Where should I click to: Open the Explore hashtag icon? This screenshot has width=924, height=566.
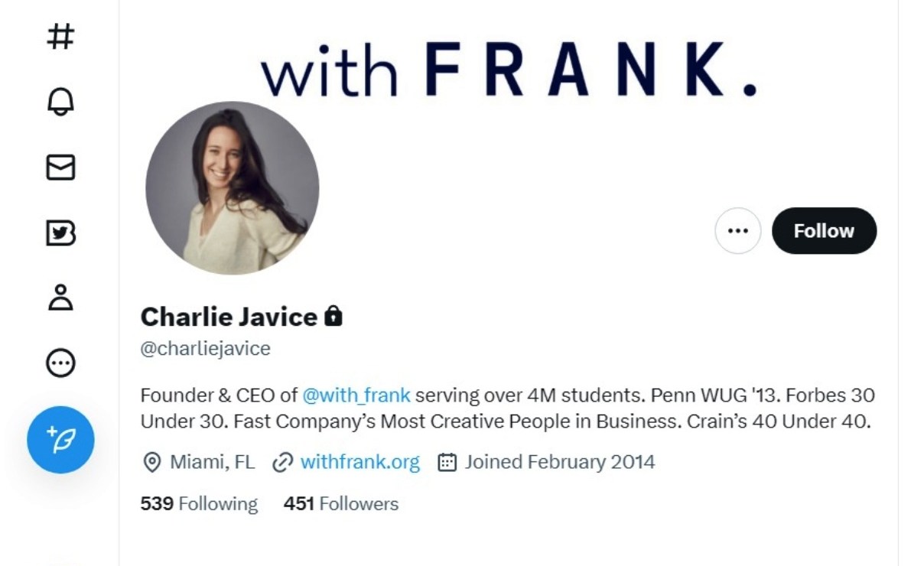[x=60, y=36]
